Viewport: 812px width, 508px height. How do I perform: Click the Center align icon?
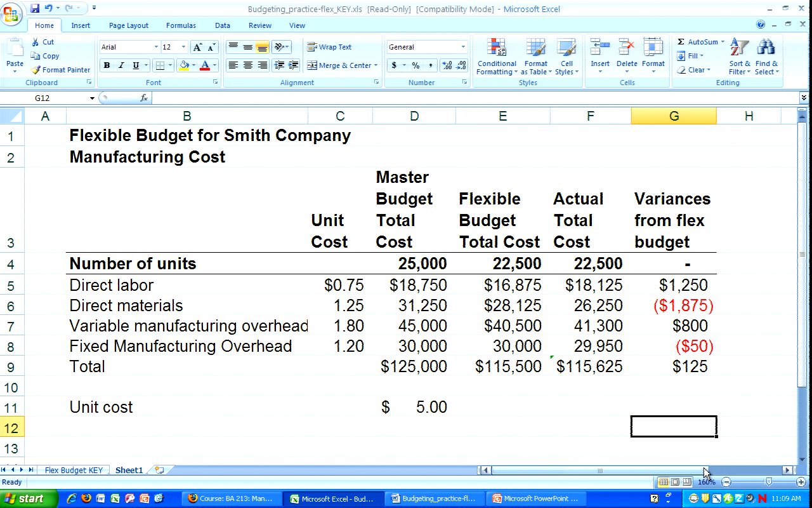tap(248, 65)
